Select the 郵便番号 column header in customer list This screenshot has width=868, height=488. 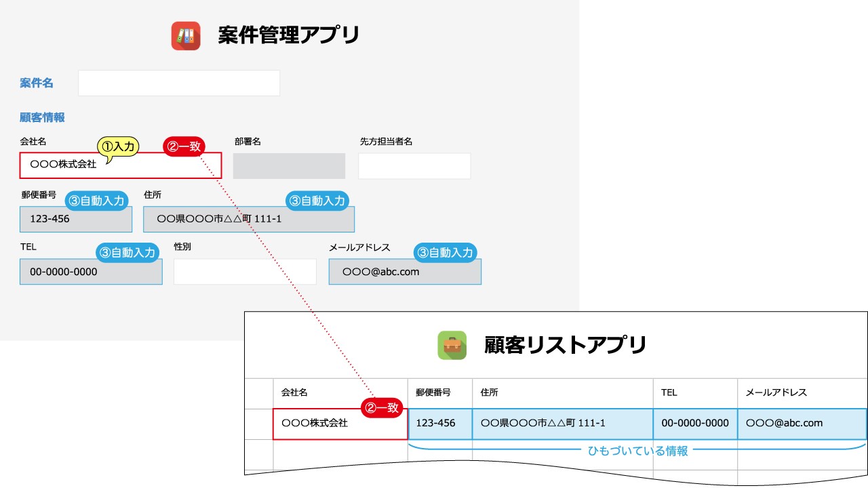[x=440, y=393]
